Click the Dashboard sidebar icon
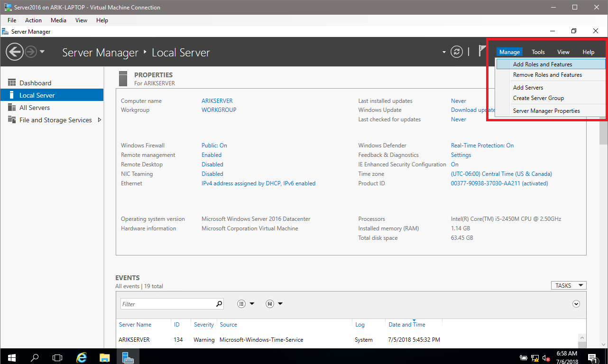This screenshot has height=364, width=608. (12, 83)
